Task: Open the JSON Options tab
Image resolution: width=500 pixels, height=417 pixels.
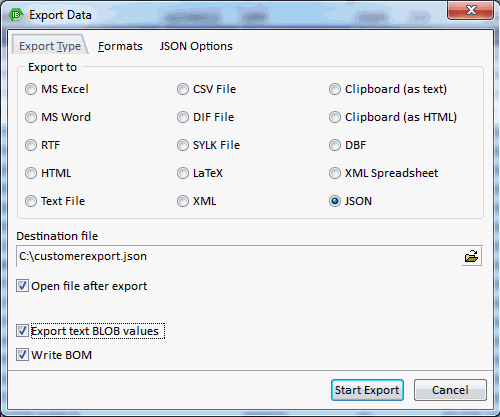Action: coord(196,46)
